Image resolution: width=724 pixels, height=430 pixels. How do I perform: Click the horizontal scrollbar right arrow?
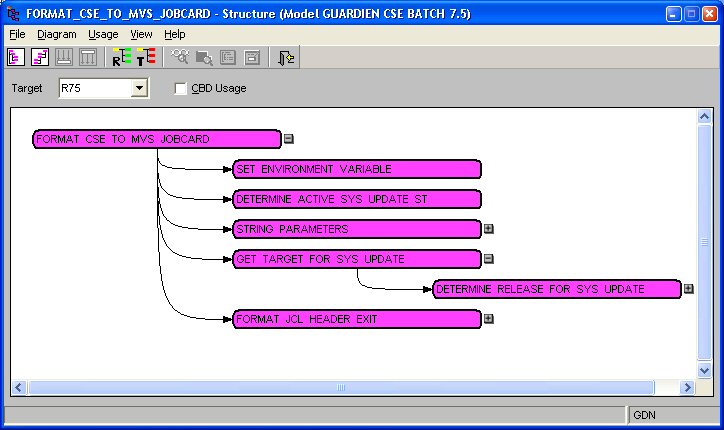[x=687, y=387]
